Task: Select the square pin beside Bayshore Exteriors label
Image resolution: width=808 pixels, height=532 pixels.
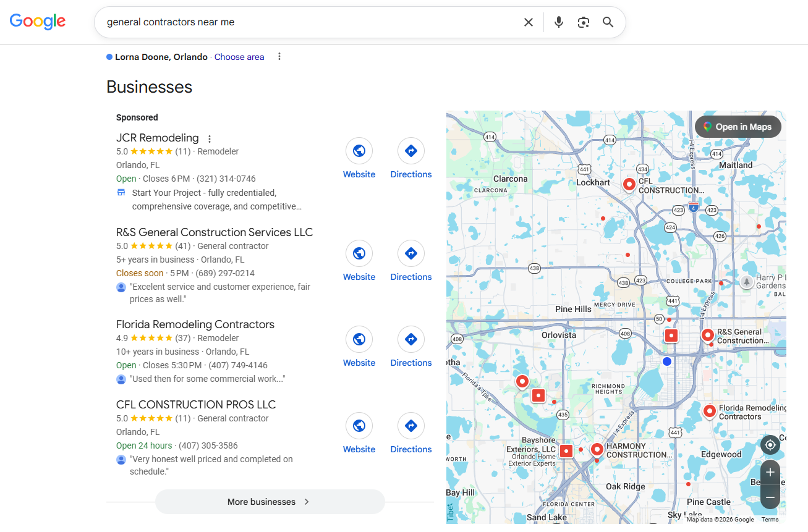Action: coord(566,451)
